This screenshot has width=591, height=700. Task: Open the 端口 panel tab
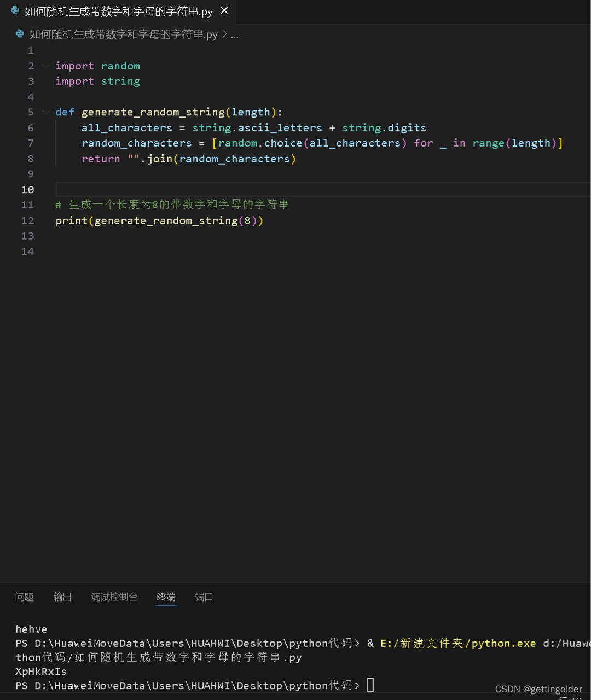204,597
